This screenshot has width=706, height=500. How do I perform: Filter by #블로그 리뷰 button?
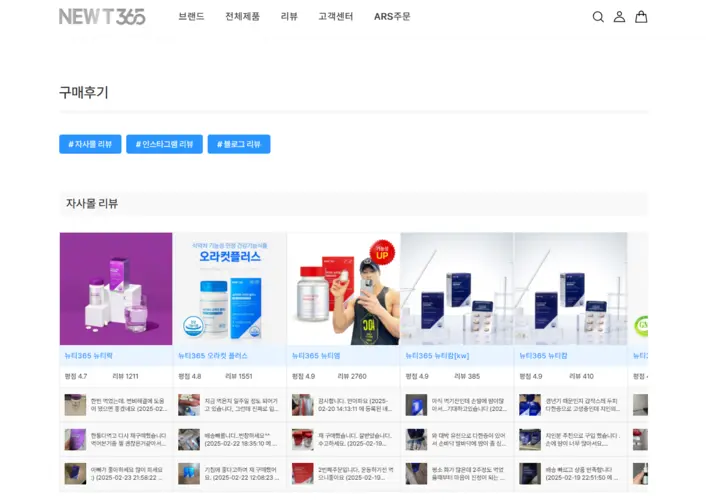[x=239, y=144]
